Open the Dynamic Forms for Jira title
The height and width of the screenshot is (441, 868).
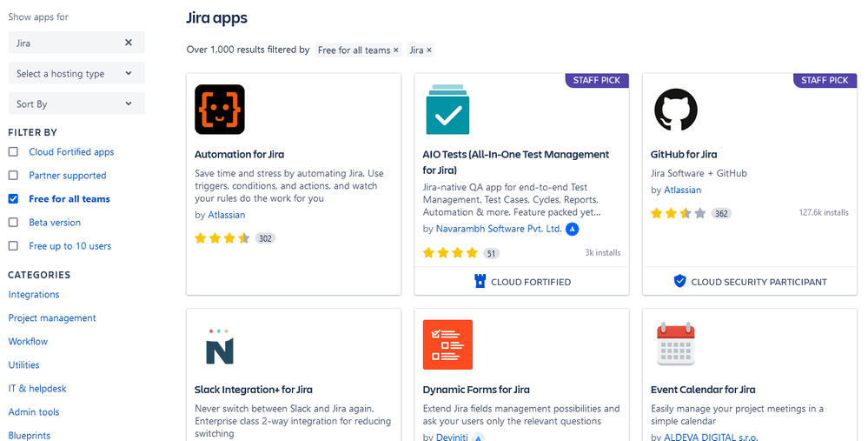coord(476,390)
